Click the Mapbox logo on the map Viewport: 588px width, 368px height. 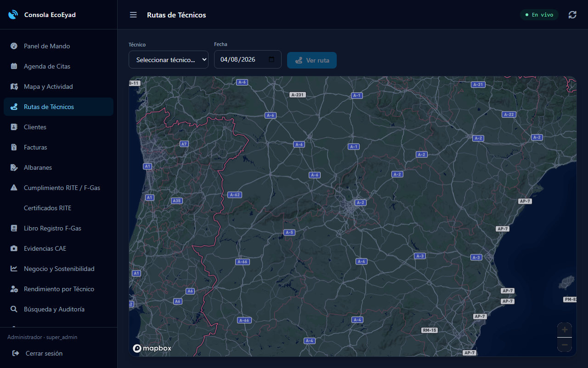(152, 348)
